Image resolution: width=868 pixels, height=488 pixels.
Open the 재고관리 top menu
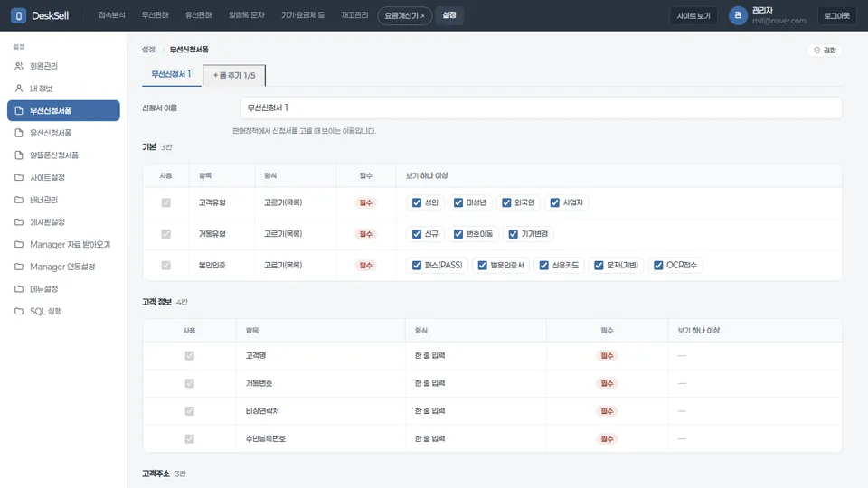coord(354,15)
